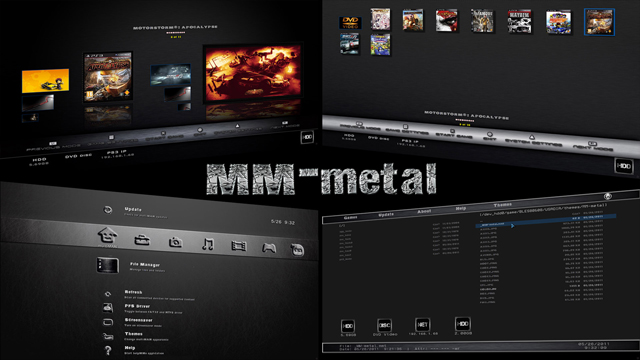640x360 pixels.
Task: Click Game Settings in grid-view bar
Action: click(407, 131)
